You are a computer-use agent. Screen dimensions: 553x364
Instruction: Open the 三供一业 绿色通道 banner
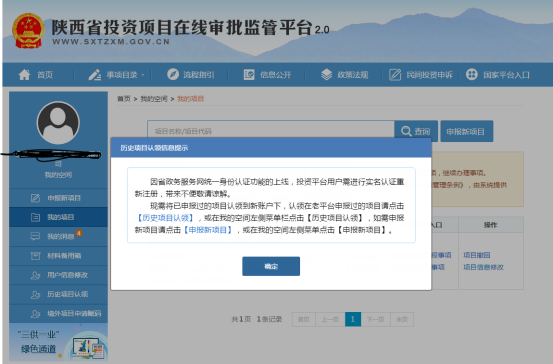[x=58, y=342]
